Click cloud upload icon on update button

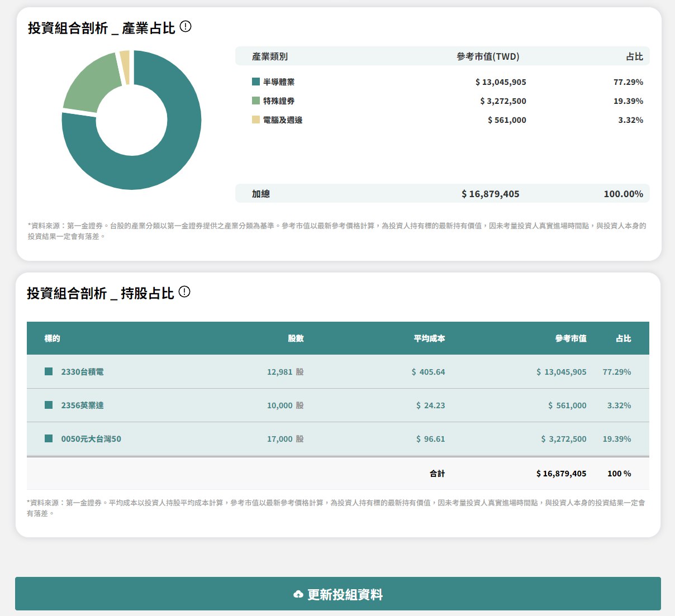coord(298,594)
